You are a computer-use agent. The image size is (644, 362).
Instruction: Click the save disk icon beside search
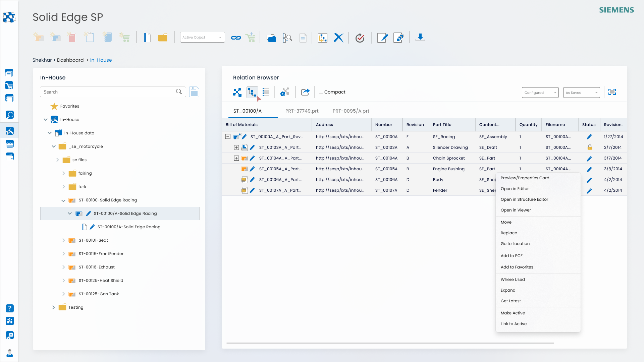(194, 92)
